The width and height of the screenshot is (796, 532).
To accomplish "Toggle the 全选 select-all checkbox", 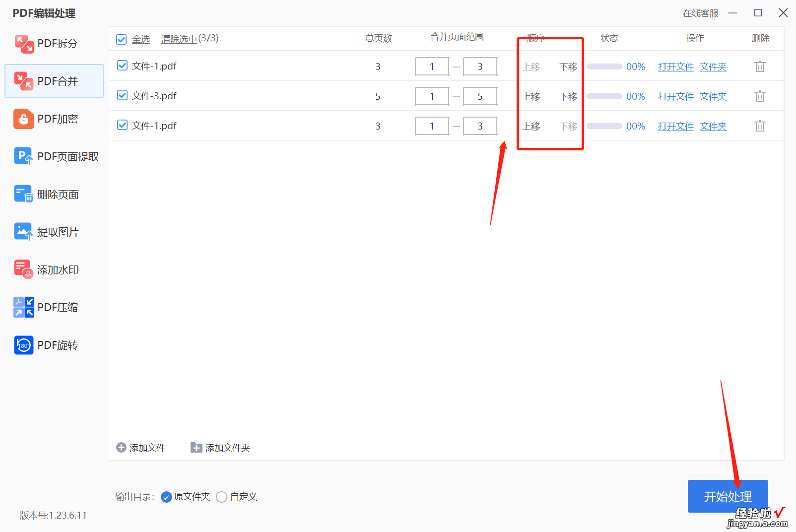I will point(121,39).
